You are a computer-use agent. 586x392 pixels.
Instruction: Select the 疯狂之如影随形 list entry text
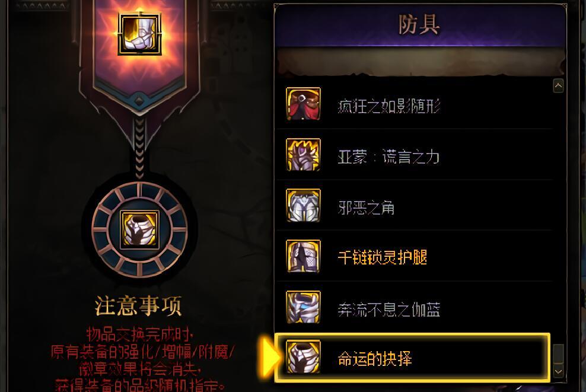[388, 106]
